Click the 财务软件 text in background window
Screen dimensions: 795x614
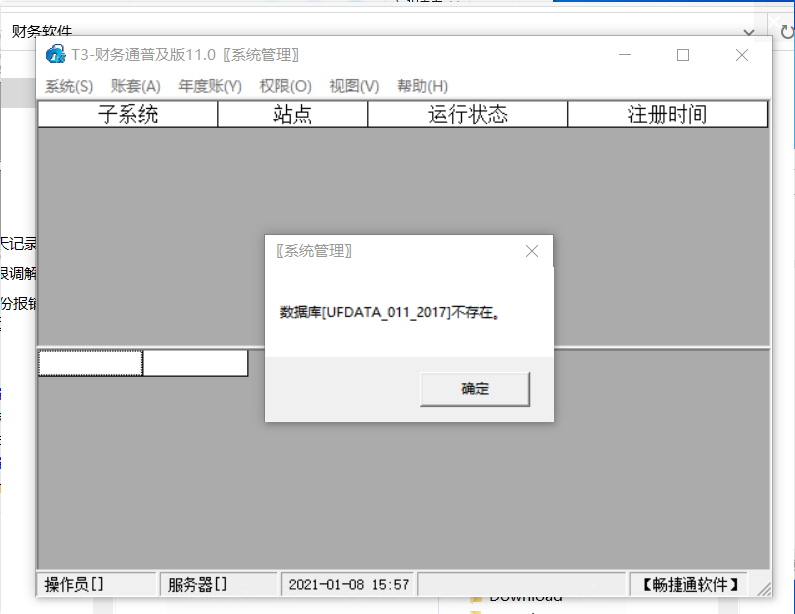click(x=42, y=31)
